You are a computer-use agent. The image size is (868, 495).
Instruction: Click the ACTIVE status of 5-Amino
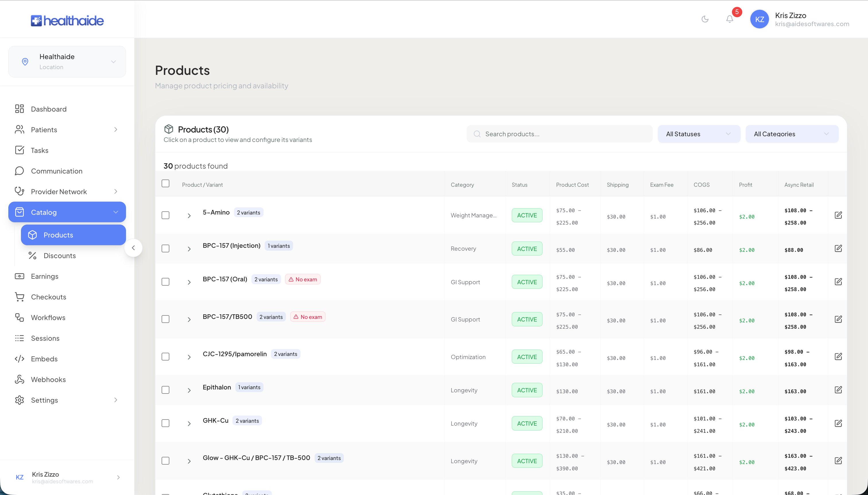[527, 215]
